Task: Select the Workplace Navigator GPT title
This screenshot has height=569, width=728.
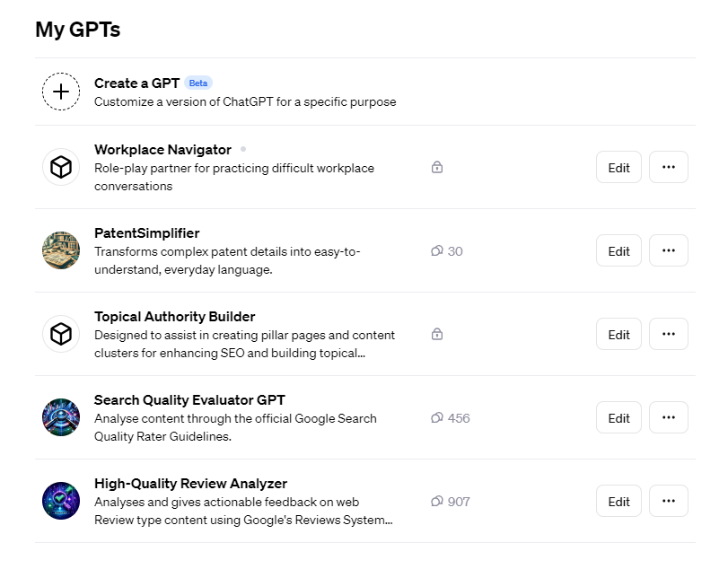Action: pos(162,150)
